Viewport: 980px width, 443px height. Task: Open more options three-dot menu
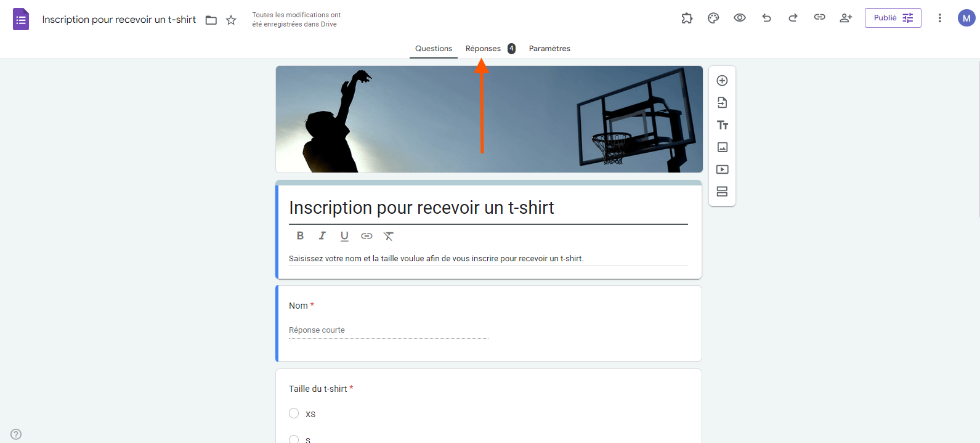tap(939, 18)
